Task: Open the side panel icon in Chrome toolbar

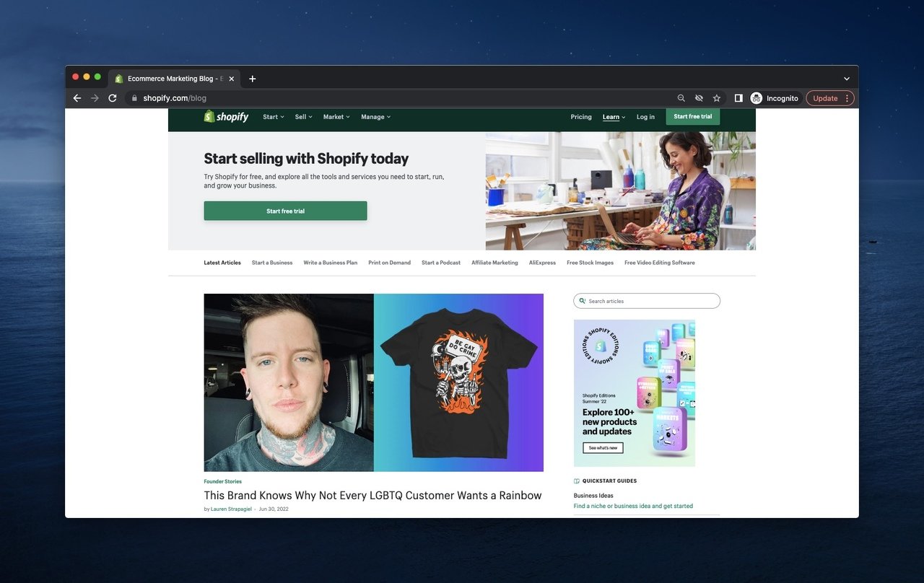Action: coord(738,98)
